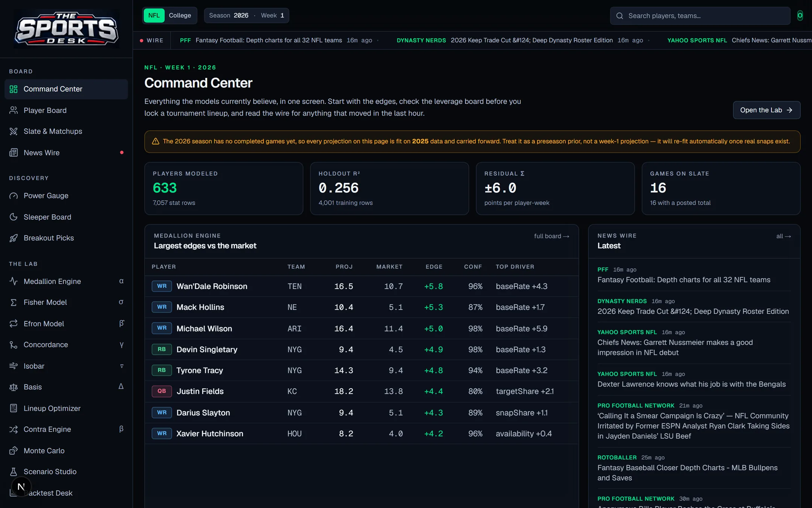Screen dimensions: 812x508
Task: Open Dexter Lawrence Bengals headline
Action: 691,384
